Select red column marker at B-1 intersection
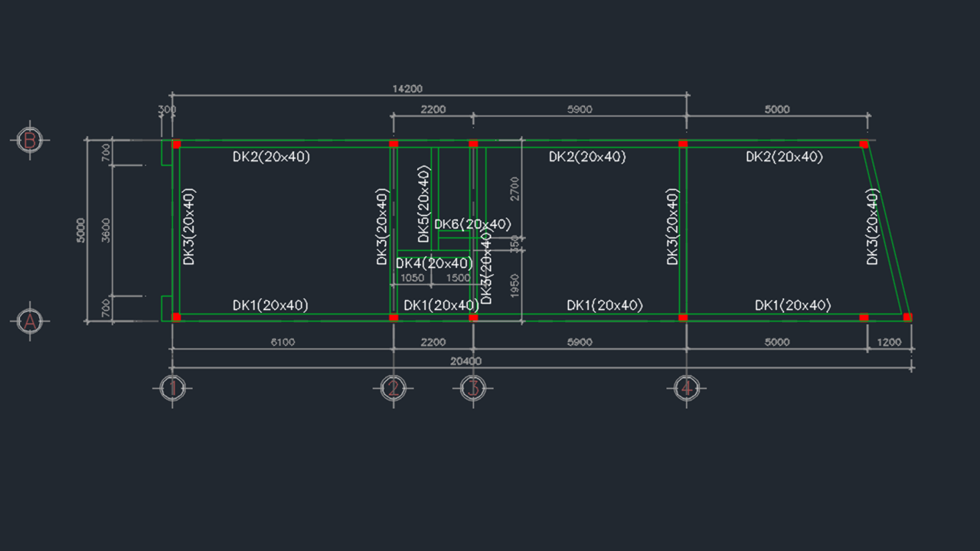 pos(176,144)
